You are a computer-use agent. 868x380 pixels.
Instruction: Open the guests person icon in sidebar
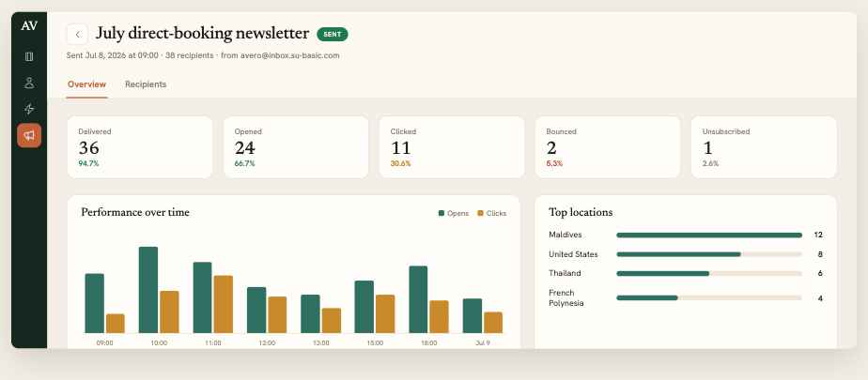[29, 83]
